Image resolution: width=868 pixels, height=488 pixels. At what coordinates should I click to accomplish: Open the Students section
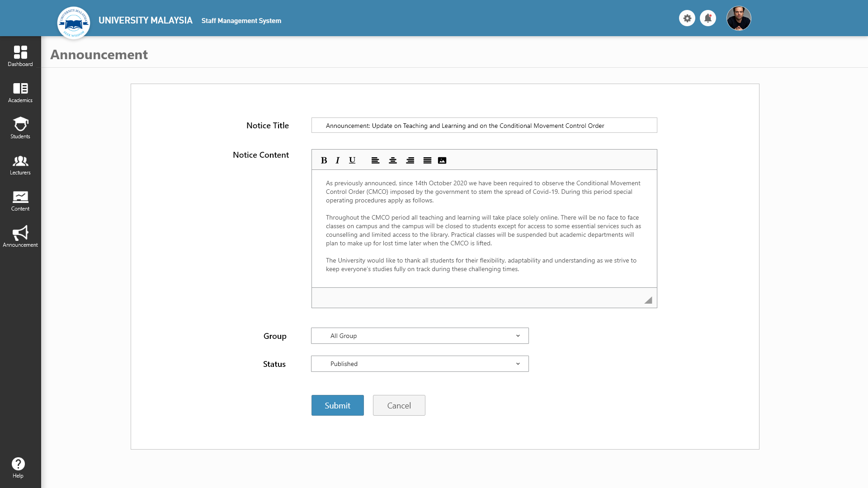tap(20, 128)
